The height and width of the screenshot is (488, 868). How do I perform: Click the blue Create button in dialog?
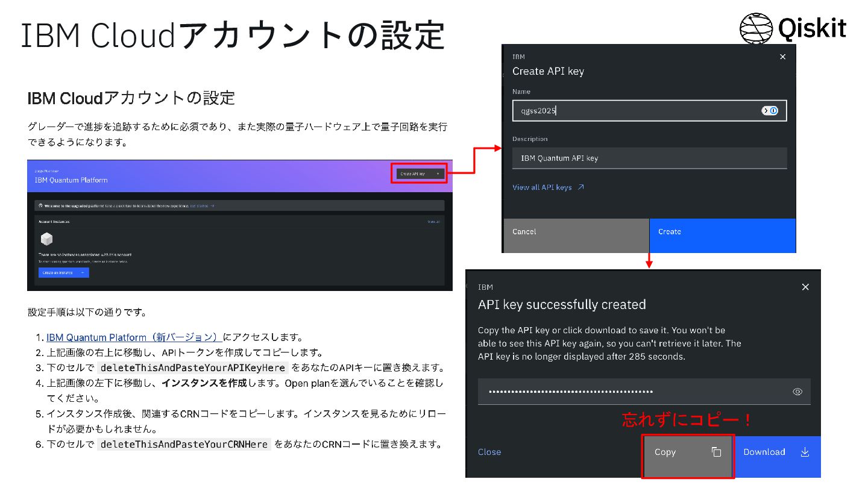[x=723, y=235]
